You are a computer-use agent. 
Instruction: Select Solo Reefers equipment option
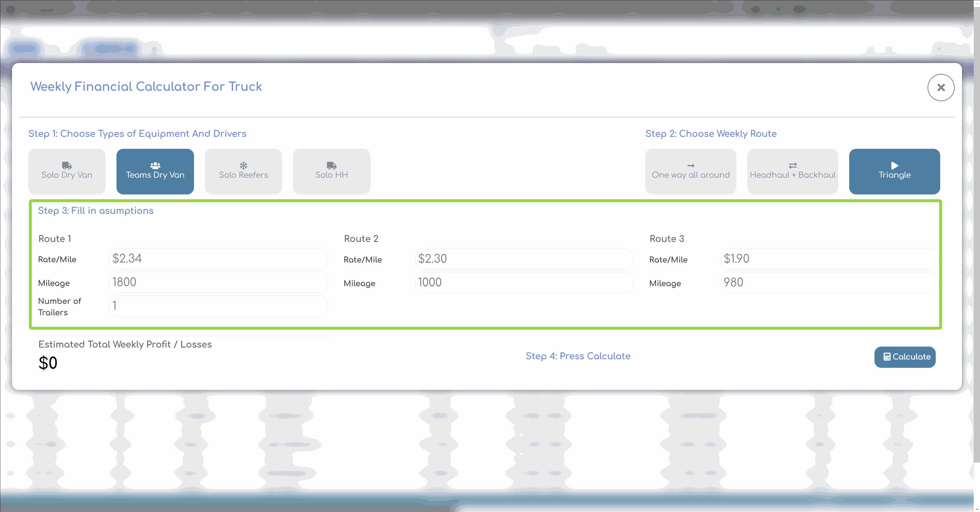pos(243,172)
